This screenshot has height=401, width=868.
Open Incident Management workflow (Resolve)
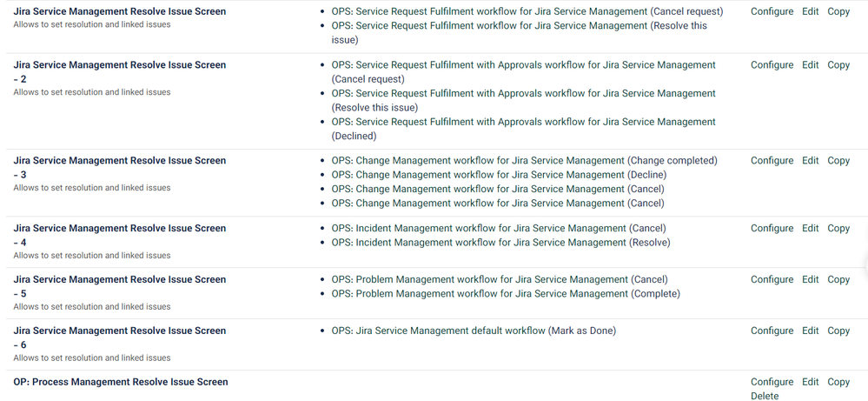[x=501, y=243]
